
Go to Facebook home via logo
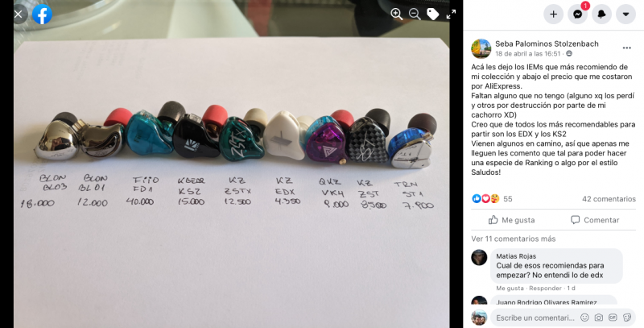pos(43,15)
